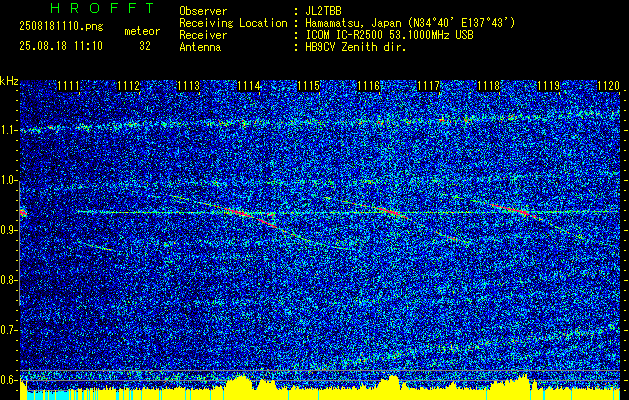Click the kHz axis unit label
The image size is (629, 400).
[9, 81]
